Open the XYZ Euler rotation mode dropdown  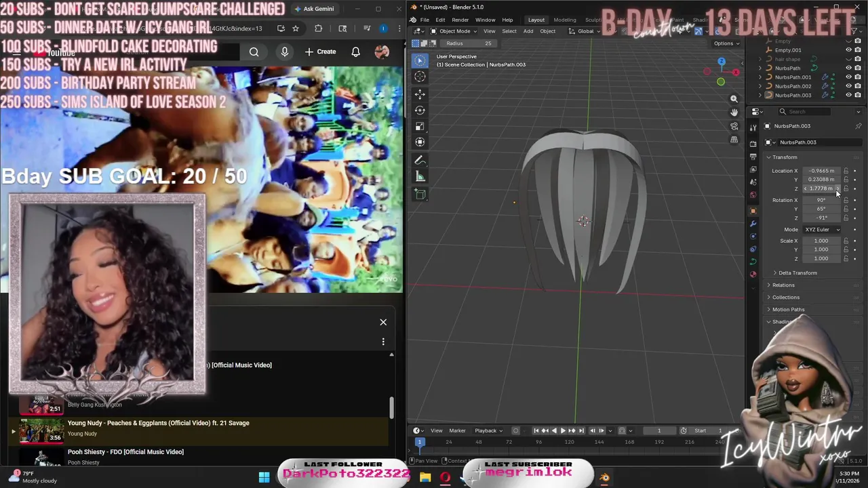click(823, 230)
